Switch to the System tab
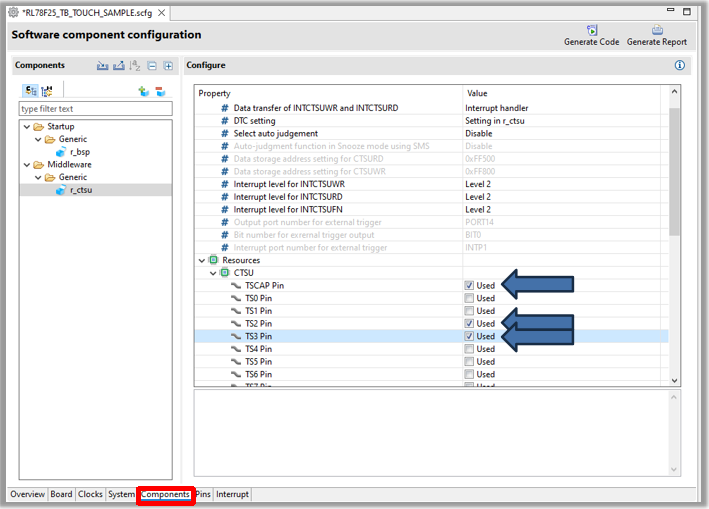Viewport: 709px width, 509px height. point(121,494)
